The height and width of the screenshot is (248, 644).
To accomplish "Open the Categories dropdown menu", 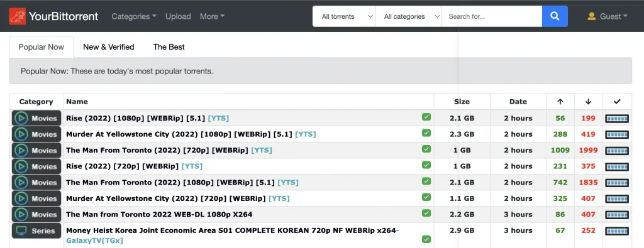I will click(x=134, y=16).
